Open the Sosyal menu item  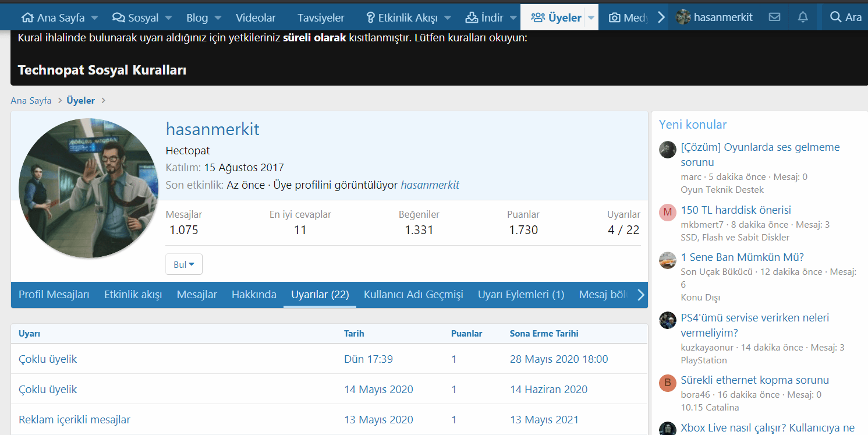(135, 18)
